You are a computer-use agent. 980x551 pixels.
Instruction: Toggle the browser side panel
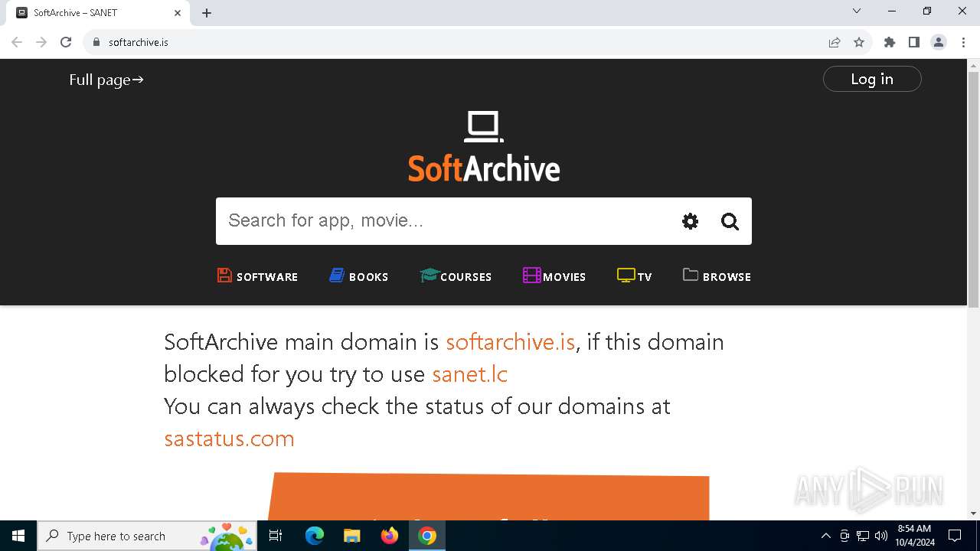[914, 42]
